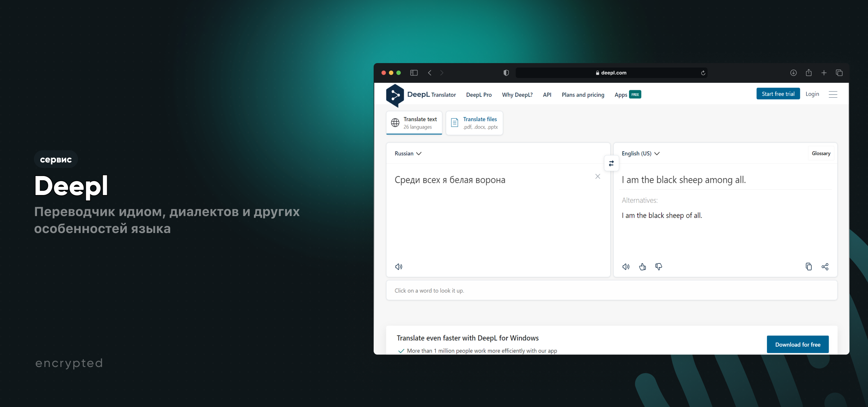The width and height of the screenshot is (868, 407).
Task: Open a new tab with plus icon
Action: [824, 73]
